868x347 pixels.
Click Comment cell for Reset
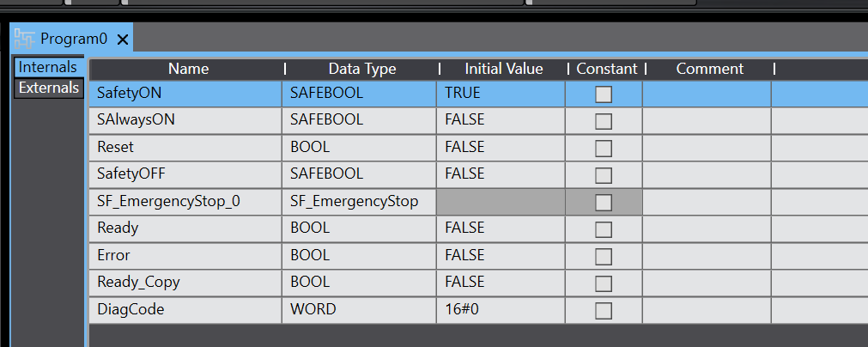707,147
